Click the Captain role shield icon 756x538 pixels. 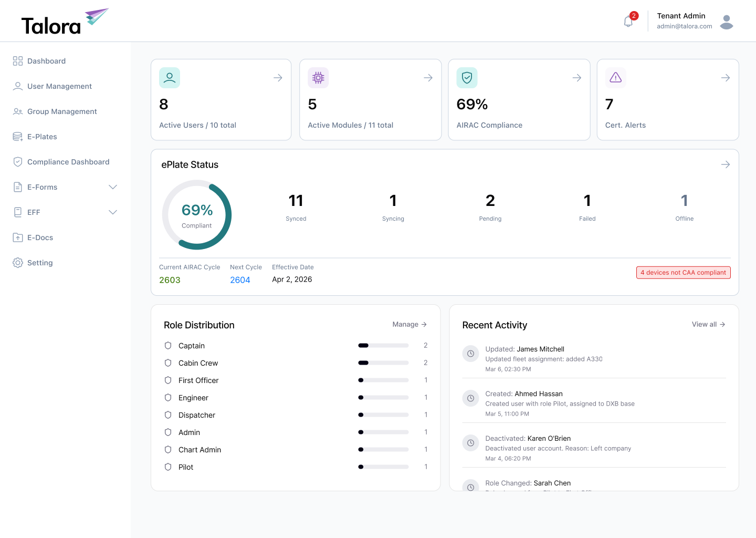168,346
